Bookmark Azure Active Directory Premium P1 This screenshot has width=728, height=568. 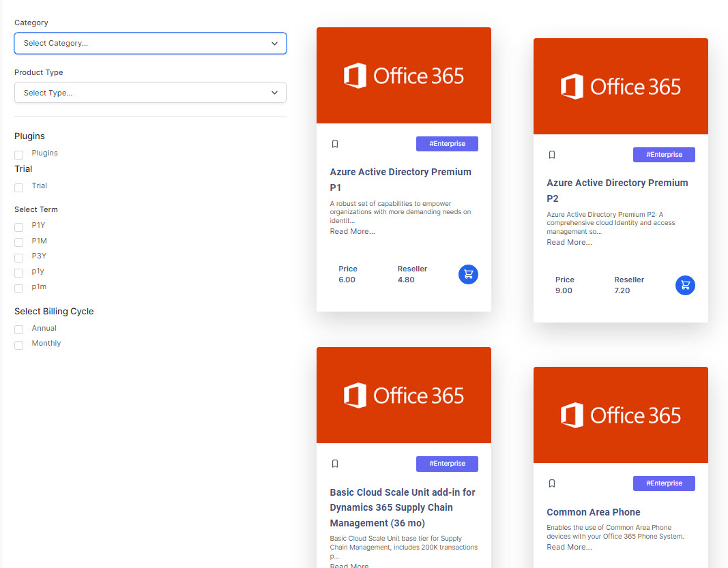tap(335, 144)
